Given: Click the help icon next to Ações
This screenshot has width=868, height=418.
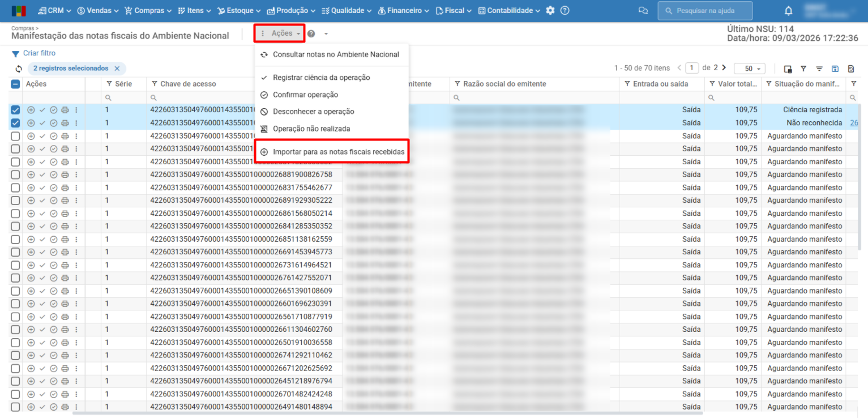Looking at the screenshot, I should pos(311,34).
